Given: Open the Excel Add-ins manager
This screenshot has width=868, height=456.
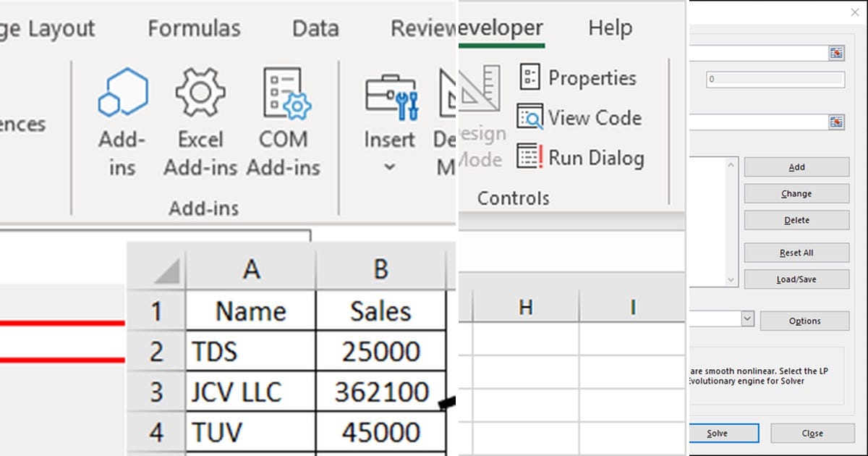Looking at the screenshot, I should point(200,116).
